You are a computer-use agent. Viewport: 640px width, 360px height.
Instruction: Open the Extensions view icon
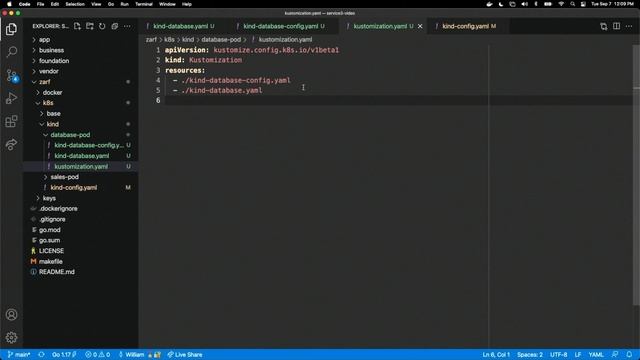click(11, 121)
